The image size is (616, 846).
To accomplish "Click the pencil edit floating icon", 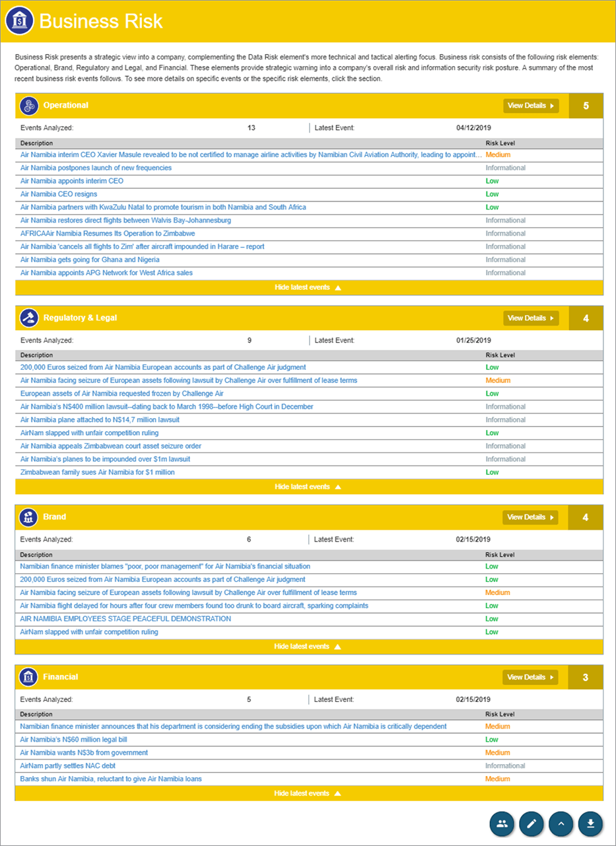I will pyautogui.click(x=531, y=824).
